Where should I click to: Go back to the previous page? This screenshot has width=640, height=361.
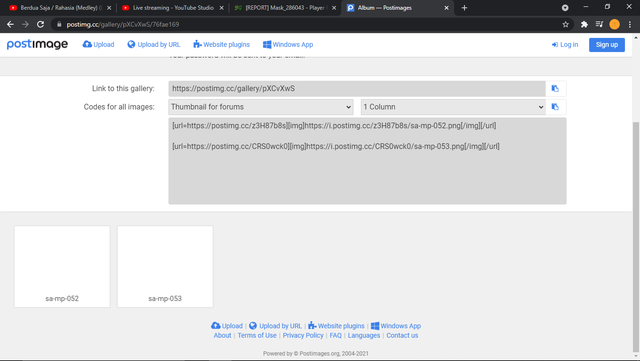coord(10,25)
